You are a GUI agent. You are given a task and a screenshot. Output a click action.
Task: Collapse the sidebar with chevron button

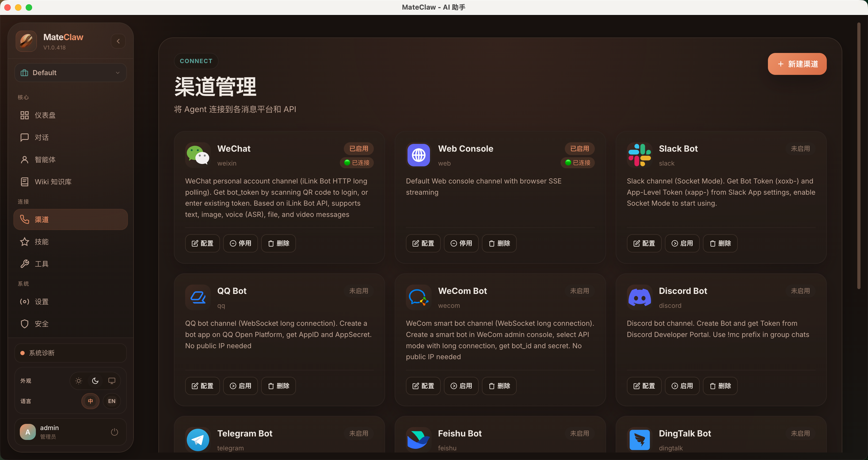point(118,41)
